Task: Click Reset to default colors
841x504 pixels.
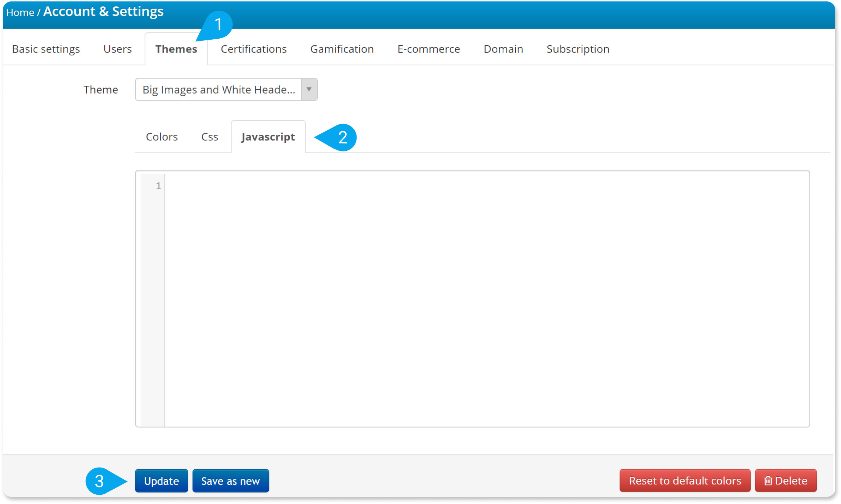Action: coord(685,480)
